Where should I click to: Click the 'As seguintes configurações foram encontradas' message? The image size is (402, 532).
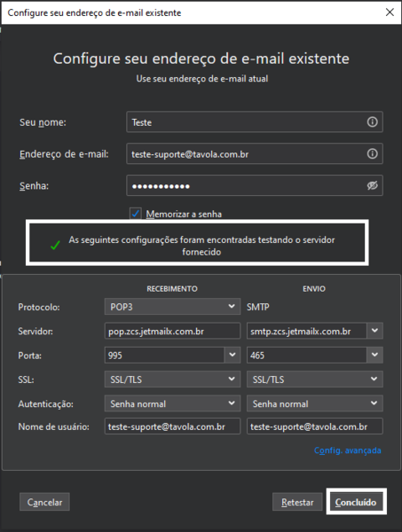(201, 246)
